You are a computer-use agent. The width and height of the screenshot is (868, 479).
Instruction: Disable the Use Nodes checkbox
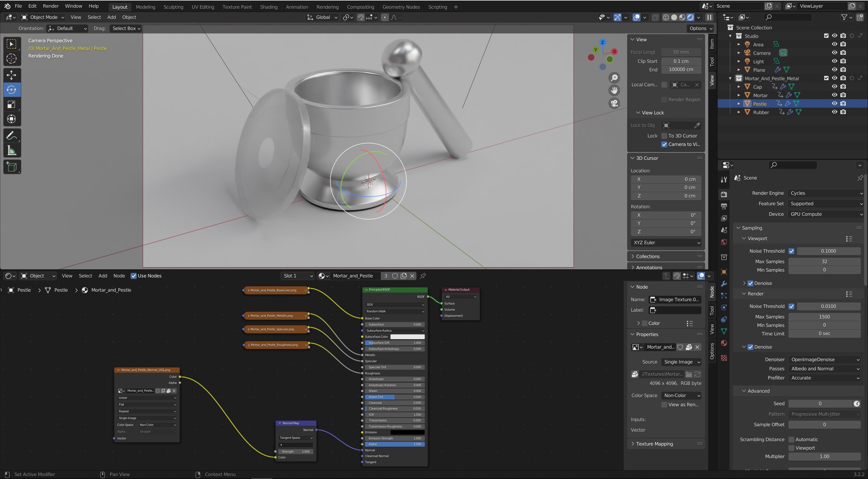[x=133, y=276]
